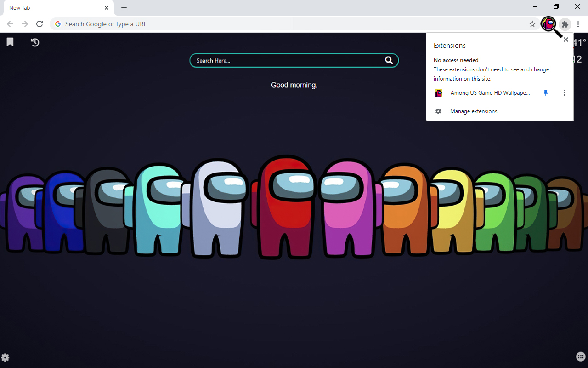Image resolution: width=588 pixels, height=368 pixels.
Task: Open more actions for the Among US extension
Action: click(564, 93)
